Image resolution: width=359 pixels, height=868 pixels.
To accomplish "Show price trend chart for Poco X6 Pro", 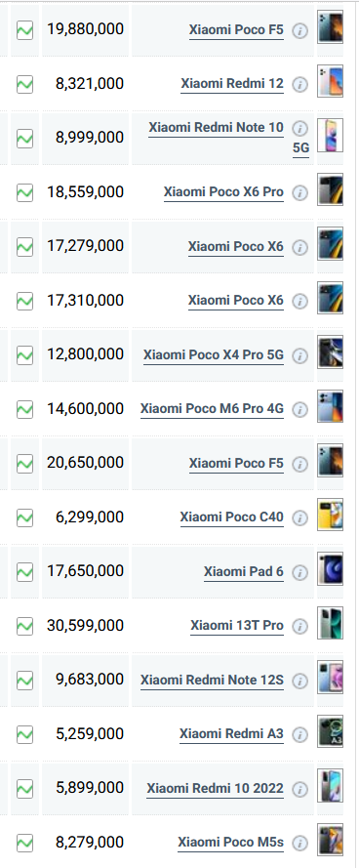I will (x=25, y=193).
